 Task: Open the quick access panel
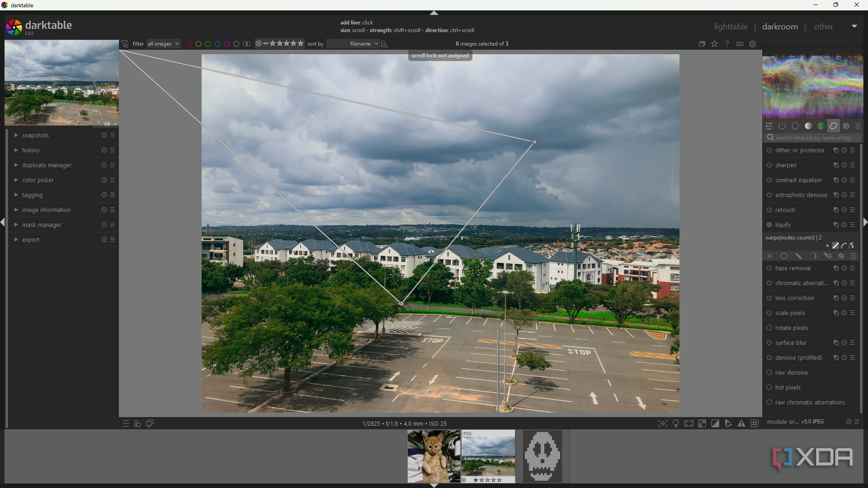pyautogui.click(x=769, y=126)
